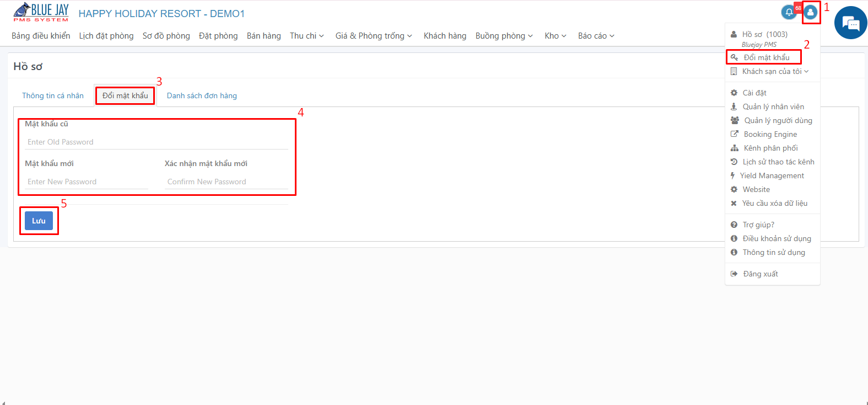Open Yield Management

point(772,175)
